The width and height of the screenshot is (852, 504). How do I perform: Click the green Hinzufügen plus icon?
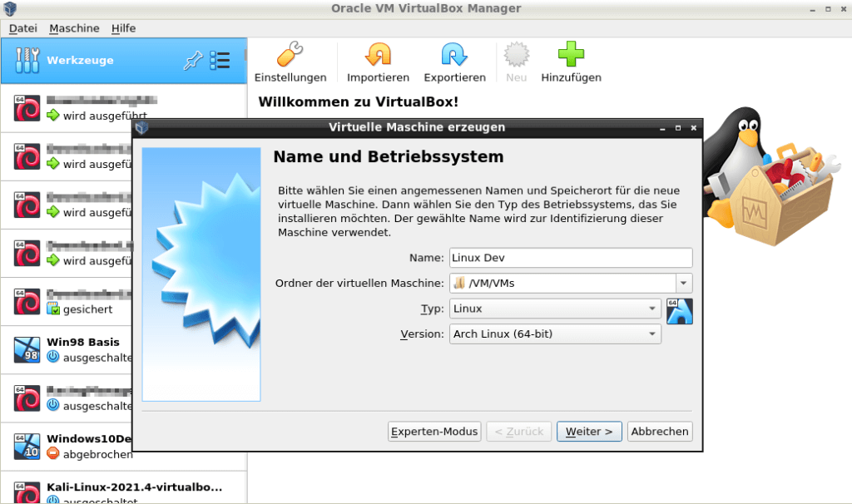click(571, 55)
